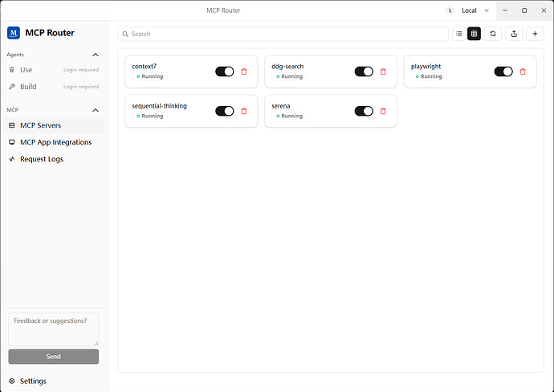
Task: Maximize the MCP Router window
Action: pos(524,10)
